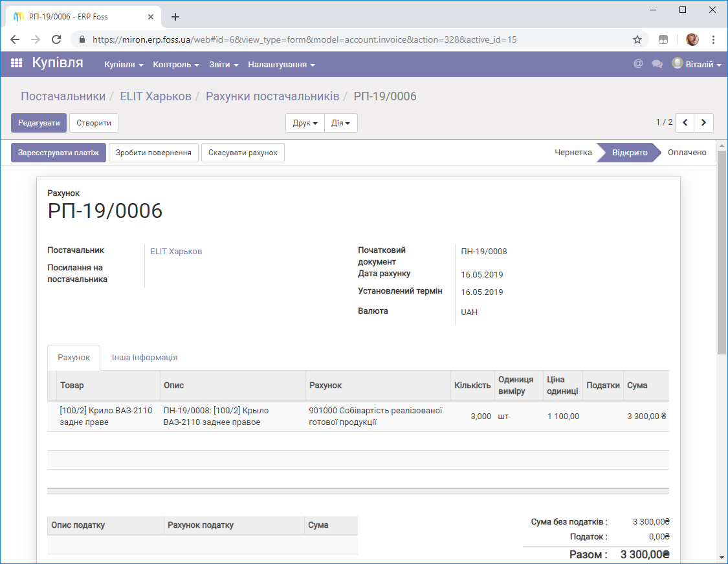Image resolution: width=728 pixels, height=564 pixels.
Task: Click the quantity value 3,000
Action: [x=481, y=417]
